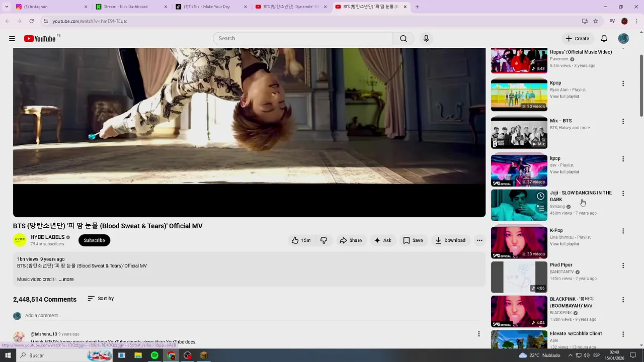Expand description with ...more
644x362 pixels.
[x=66, y=280]
